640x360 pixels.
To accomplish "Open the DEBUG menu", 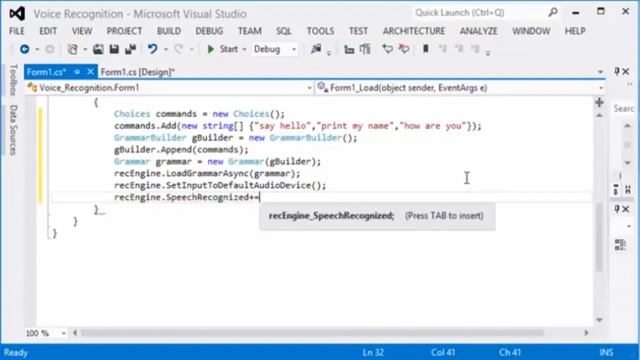I will coord(209,31).
